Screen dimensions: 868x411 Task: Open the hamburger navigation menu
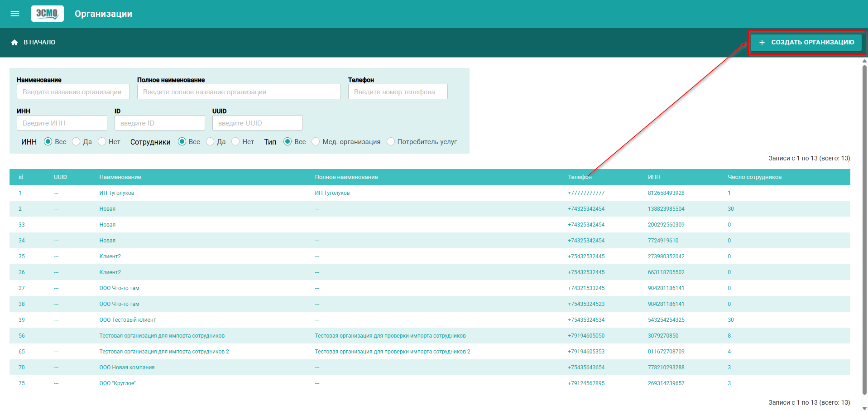tap(15, 14)
